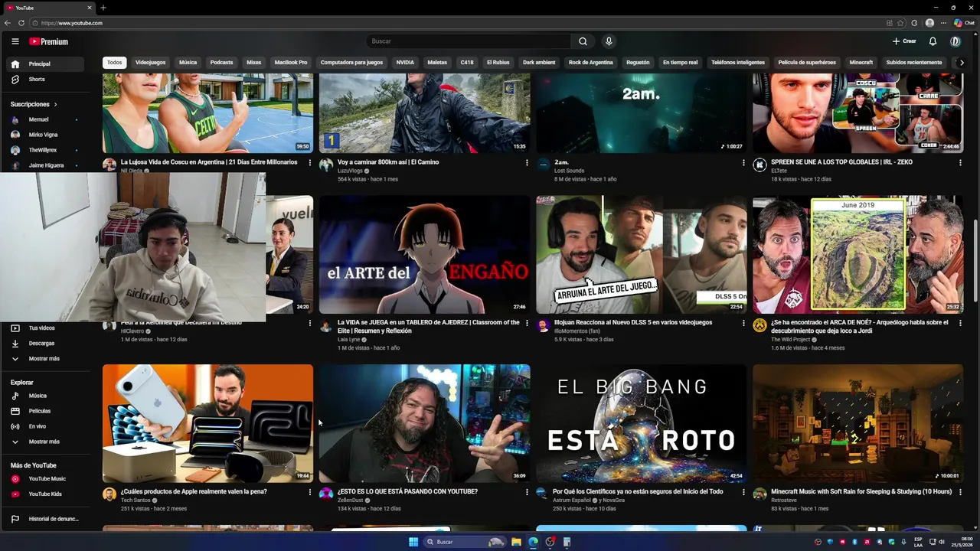Viewport: 980px width, 551px height.
Task: Open TheWillyrex subscription channel
Action: coord(44,150)
